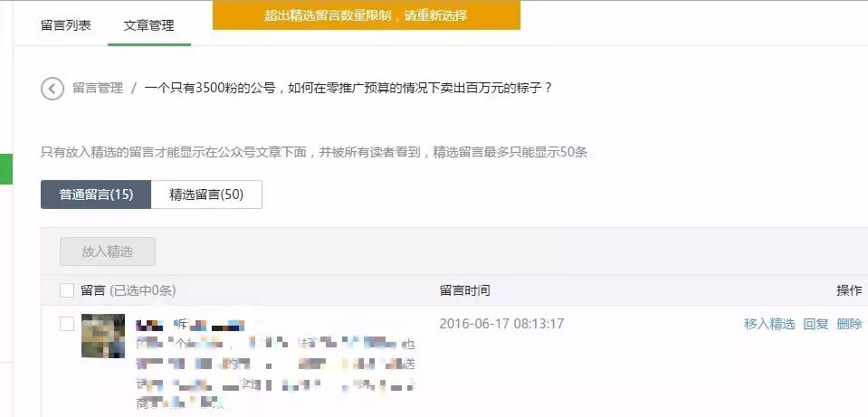Click 移入精选 for the 2016-06-17 comment

pyautogui.click(x=769, y=324)
